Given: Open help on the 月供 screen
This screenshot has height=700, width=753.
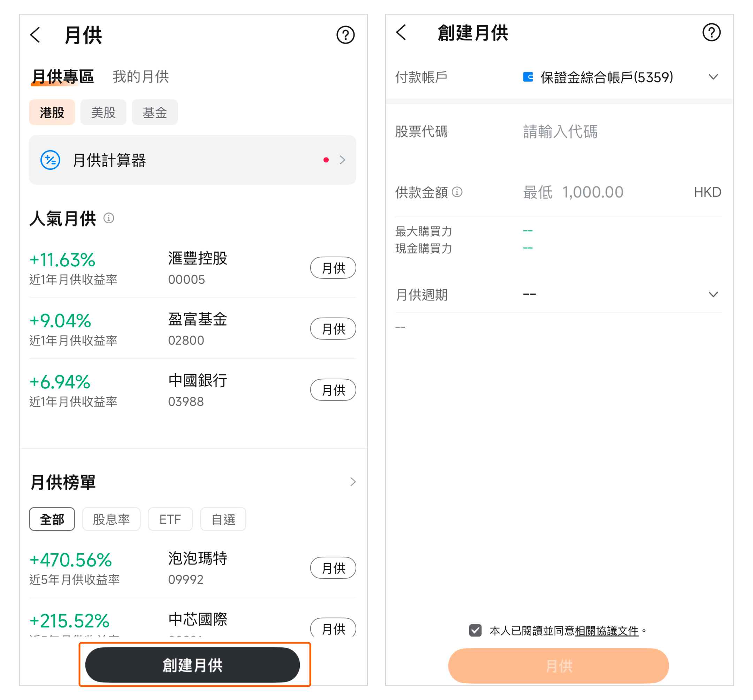Looking at the screenshot, I should point(345,35).
